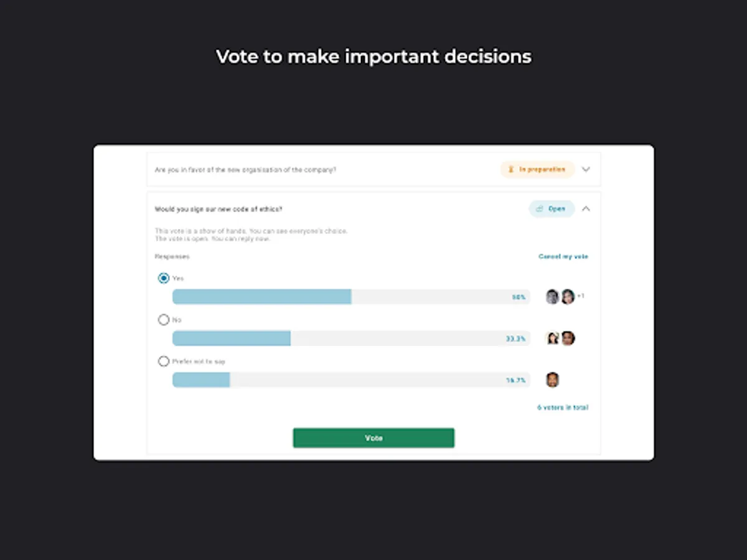Click the Cancel my vote link
The width and height of the screenshot is (747, 560).
pyautogui.click(x=563, y=256)
